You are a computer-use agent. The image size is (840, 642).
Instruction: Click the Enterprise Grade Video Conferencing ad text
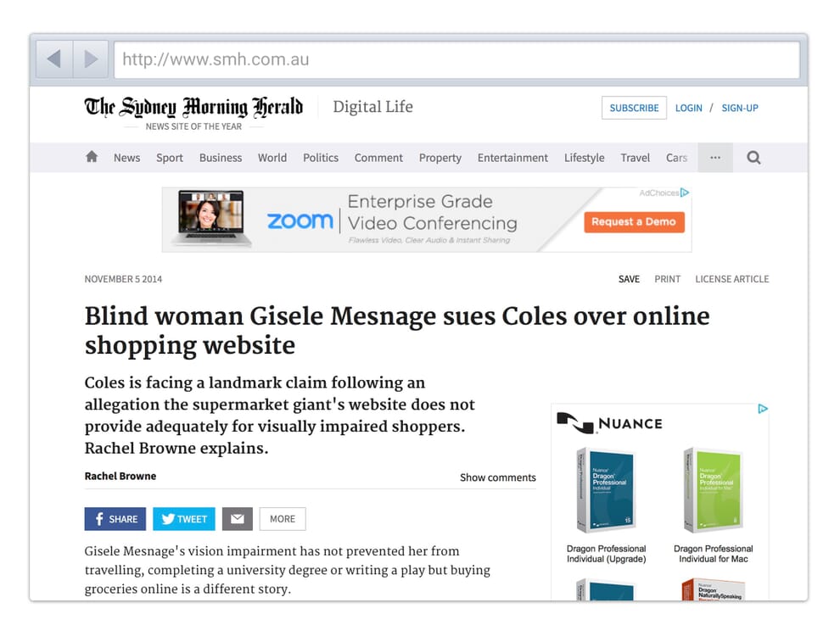433,212
